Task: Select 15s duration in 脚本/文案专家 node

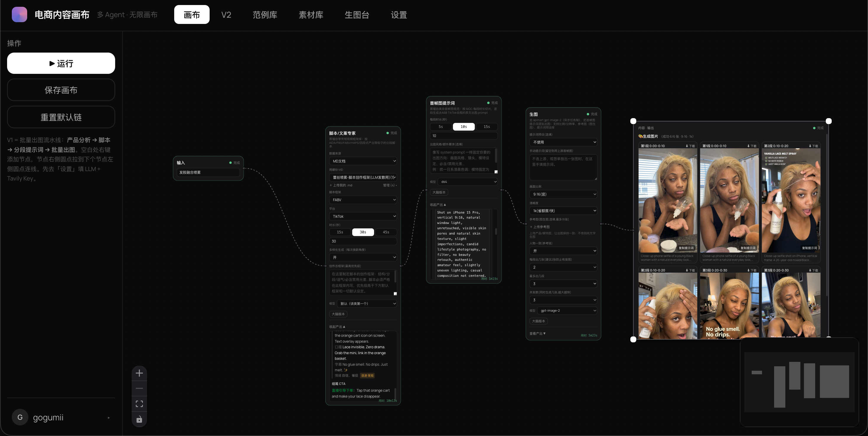Action: [340, 232]
